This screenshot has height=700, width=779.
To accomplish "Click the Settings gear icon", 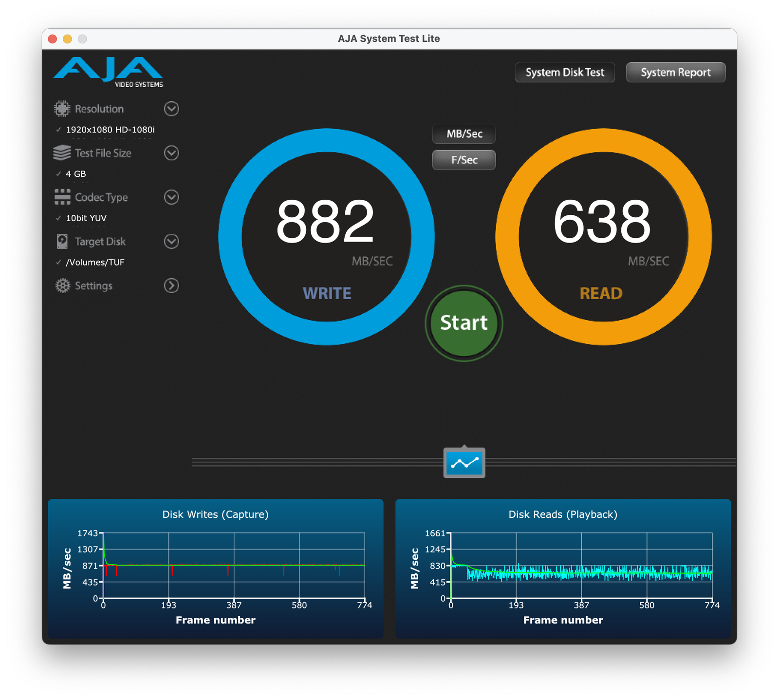I will pos(62,285).
